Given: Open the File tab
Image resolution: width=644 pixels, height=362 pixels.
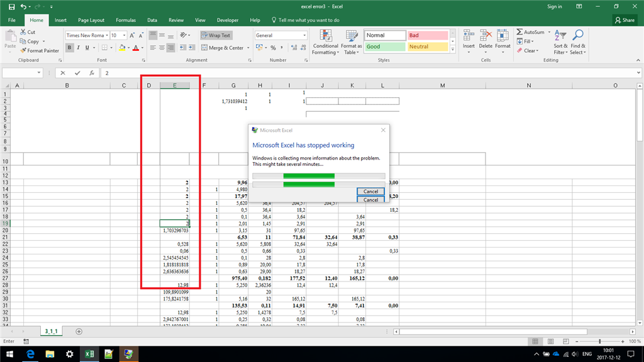Looking at the screenshot, I should tap(12, 20).
